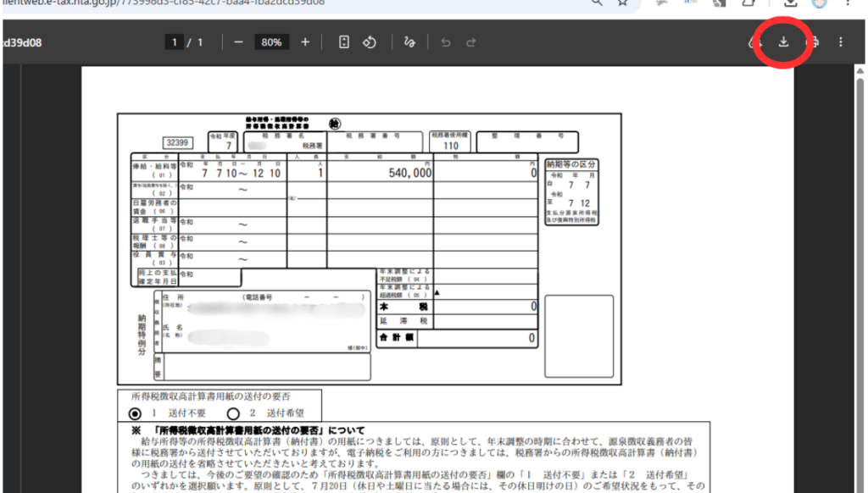Screen dimensions: 868x493
Task: Select the draw annotation tool
Action: [x=409, y=42]
